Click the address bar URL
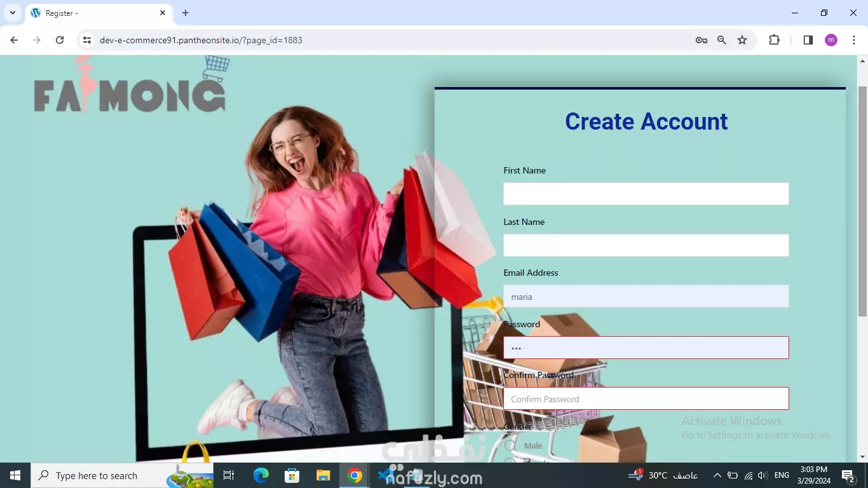This screenshot has height=488, width=868. tap(201, 40)
